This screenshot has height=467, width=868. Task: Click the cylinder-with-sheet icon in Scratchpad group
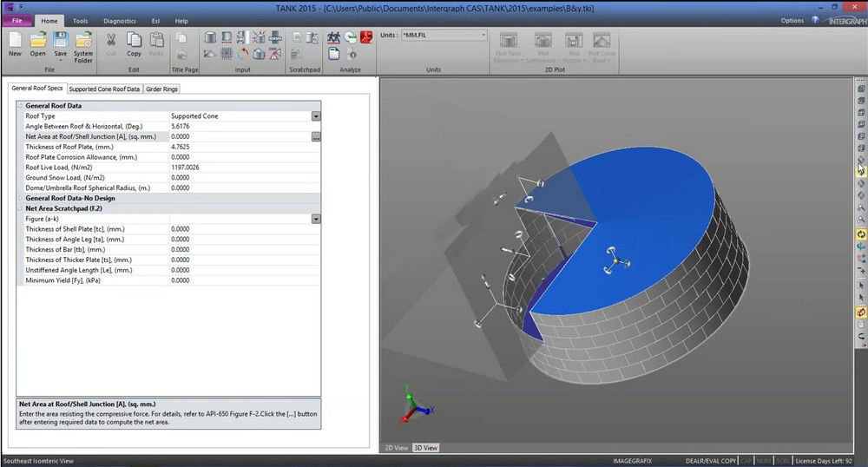point(312,37)
